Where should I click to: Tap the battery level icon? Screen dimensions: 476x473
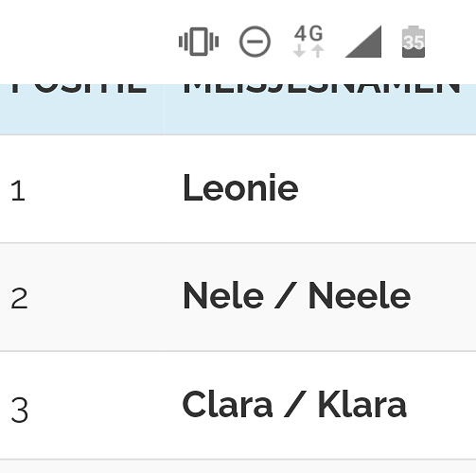[x=414, y=42]
